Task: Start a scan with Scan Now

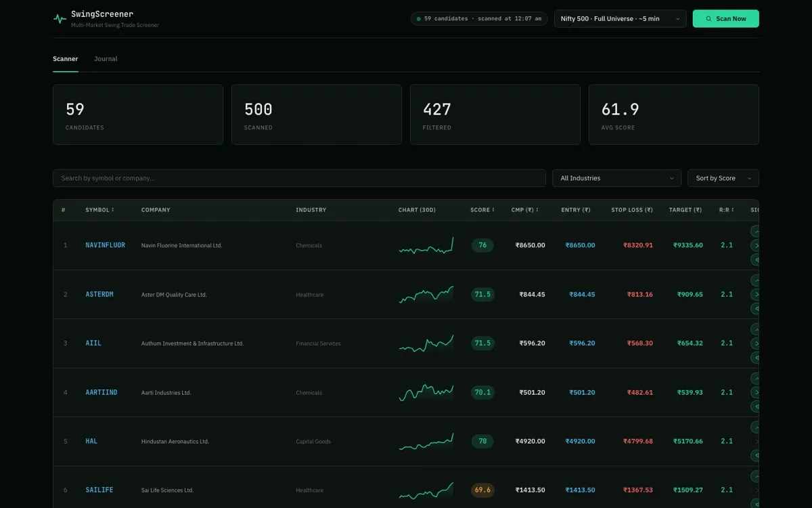Action: click(x=725, y=19)
